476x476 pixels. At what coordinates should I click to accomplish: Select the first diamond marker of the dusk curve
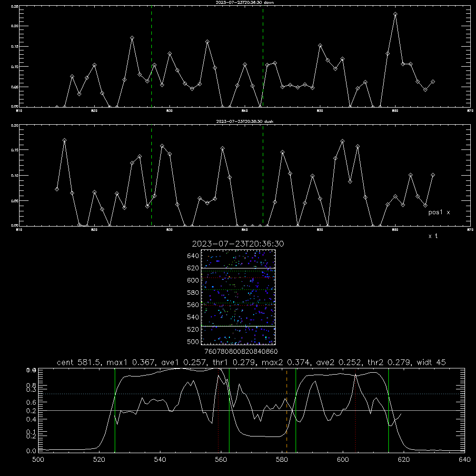pos(57,189)
